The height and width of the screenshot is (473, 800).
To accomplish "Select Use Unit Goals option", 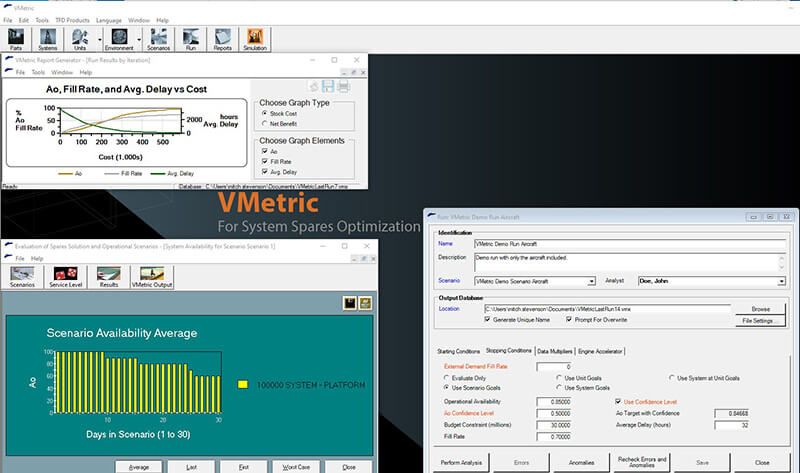I will point(559,378).
